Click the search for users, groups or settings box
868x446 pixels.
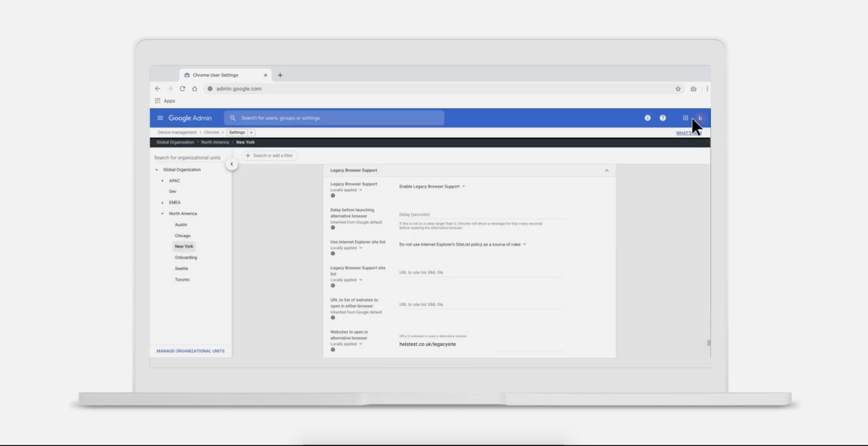(x=335, y=118)
